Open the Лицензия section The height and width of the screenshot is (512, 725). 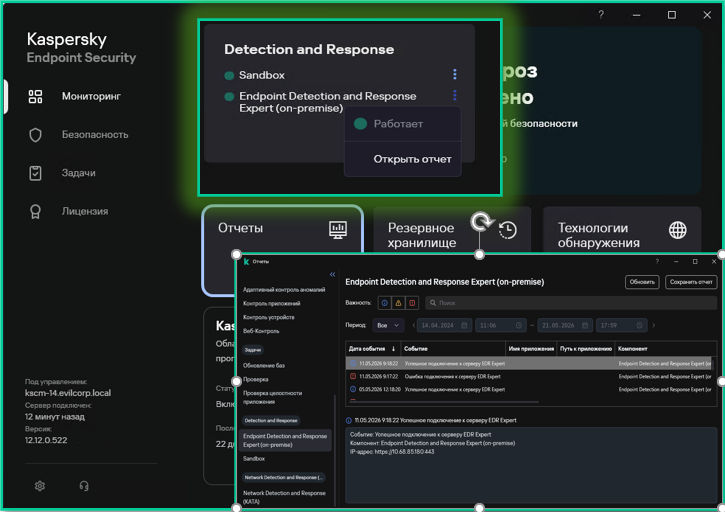(x=85, y=211)
